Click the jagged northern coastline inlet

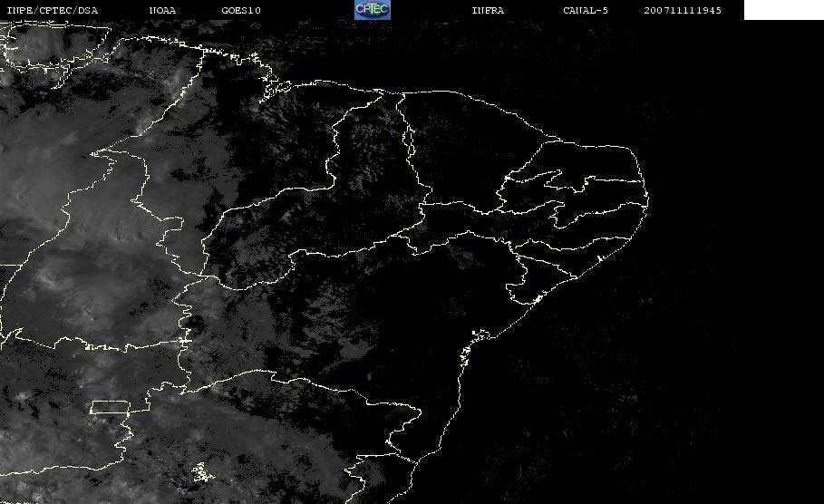tap(270, 88)
